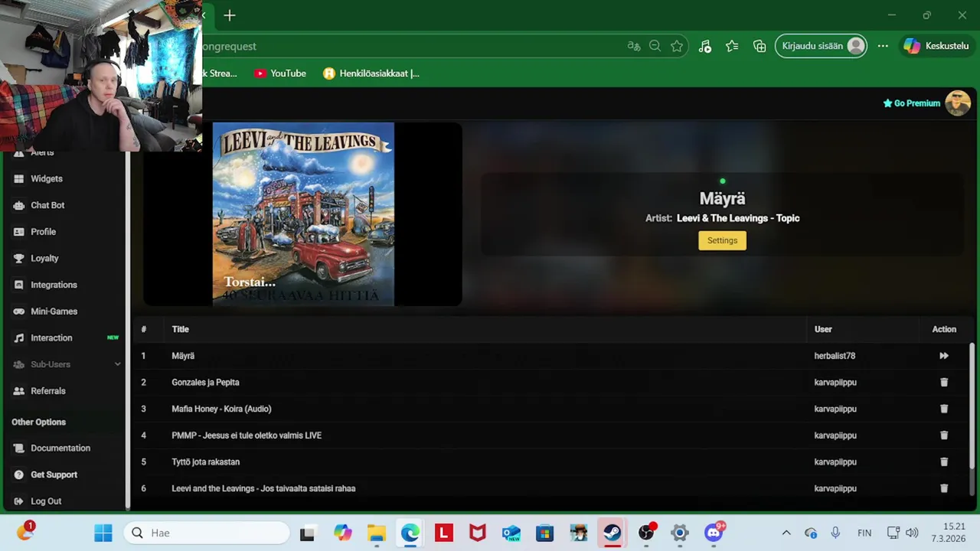This screenshot has width=980, height=551.
Task: Open volume control in system tray
Action: (x=912, y=533)
